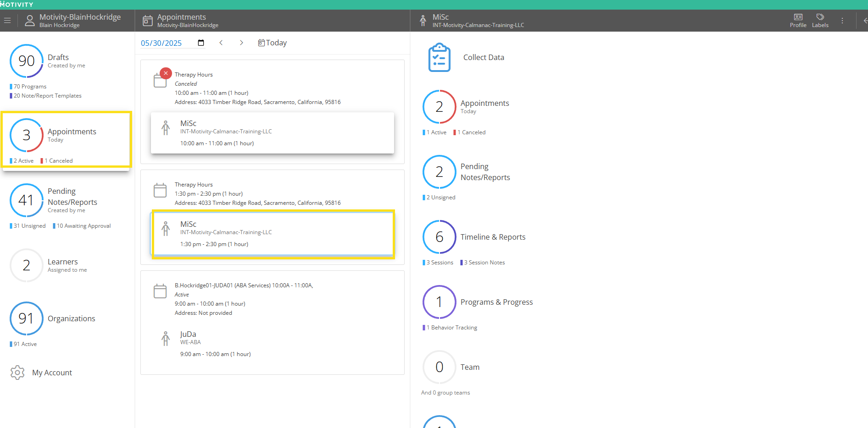Open the date picker calendar icon
The width and height of the screenshot is (868, 428).
coord(201,43)
